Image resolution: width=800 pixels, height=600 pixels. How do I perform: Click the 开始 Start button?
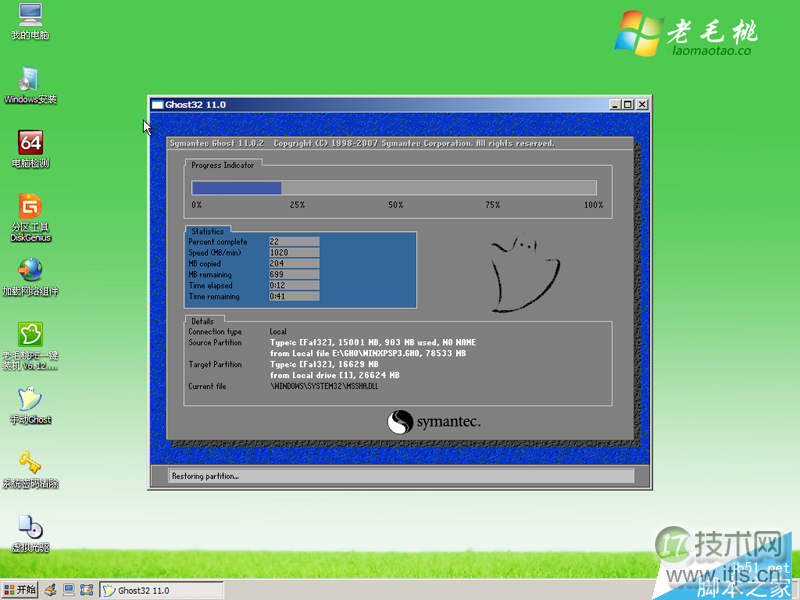[x=20, y=590]
